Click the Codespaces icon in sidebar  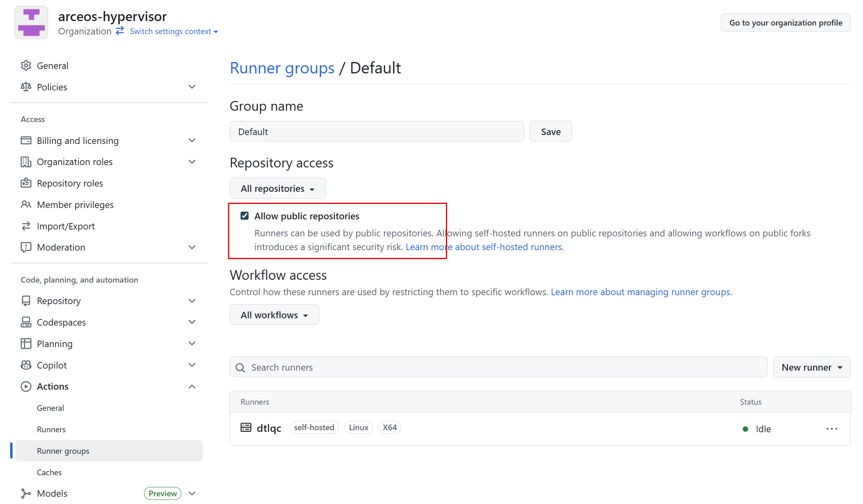click(x=26, y=322)
